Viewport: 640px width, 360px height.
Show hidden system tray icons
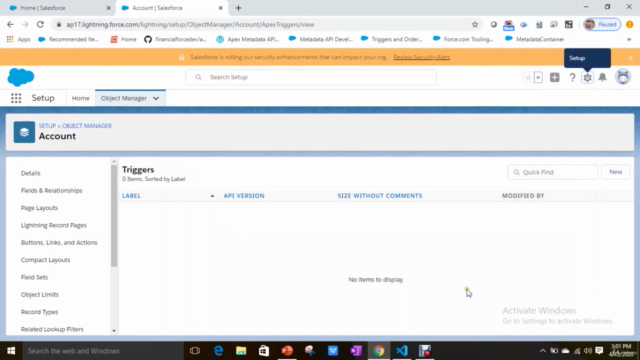click(x=542, y=351)
